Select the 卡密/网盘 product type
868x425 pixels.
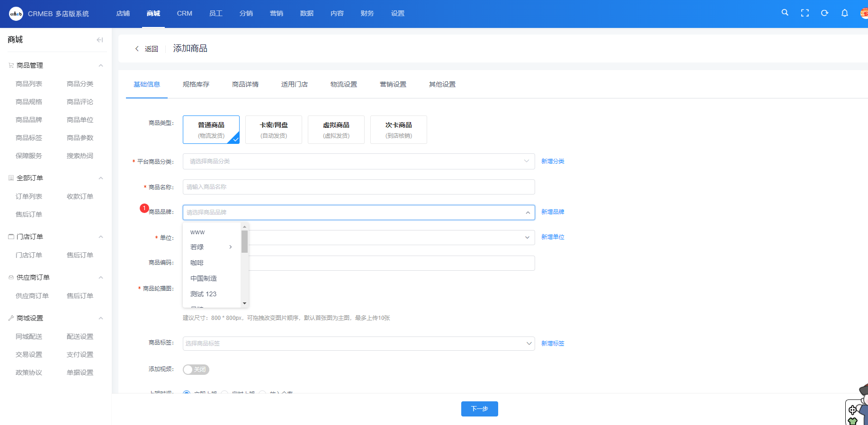pos(273,130)
